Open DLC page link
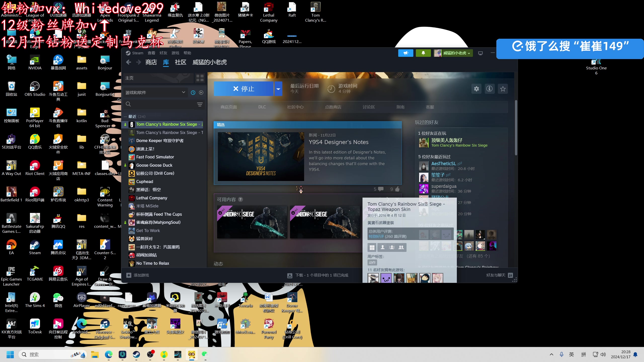Viewport: 644px width, 362px height. coord(262,107)
